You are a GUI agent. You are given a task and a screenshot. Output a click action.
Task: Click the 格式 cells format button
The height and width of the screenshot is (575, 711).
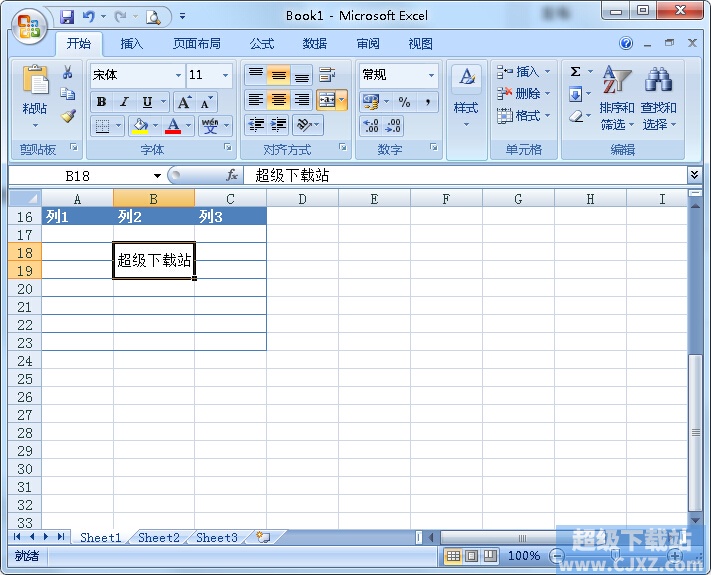523,116
